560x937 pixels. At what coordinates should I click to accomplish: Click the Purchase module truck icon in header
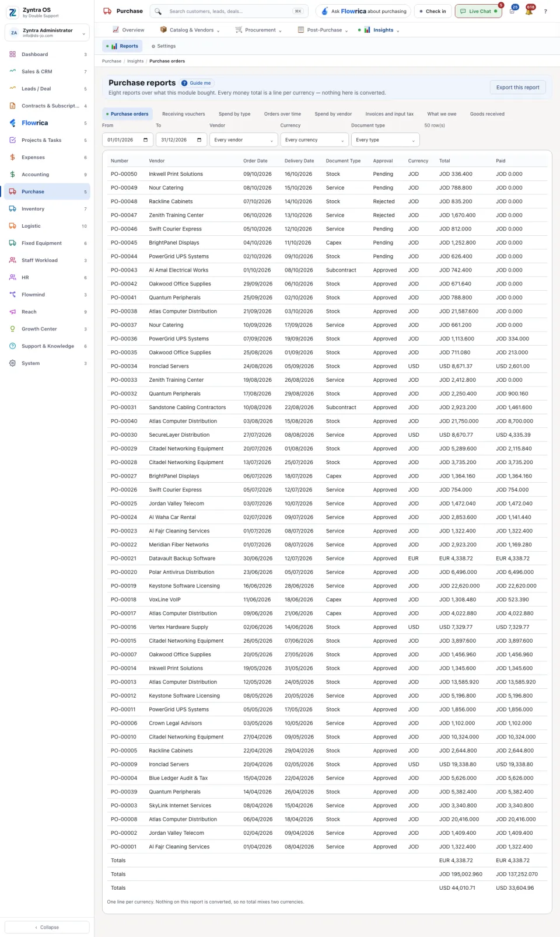point(107,11)
